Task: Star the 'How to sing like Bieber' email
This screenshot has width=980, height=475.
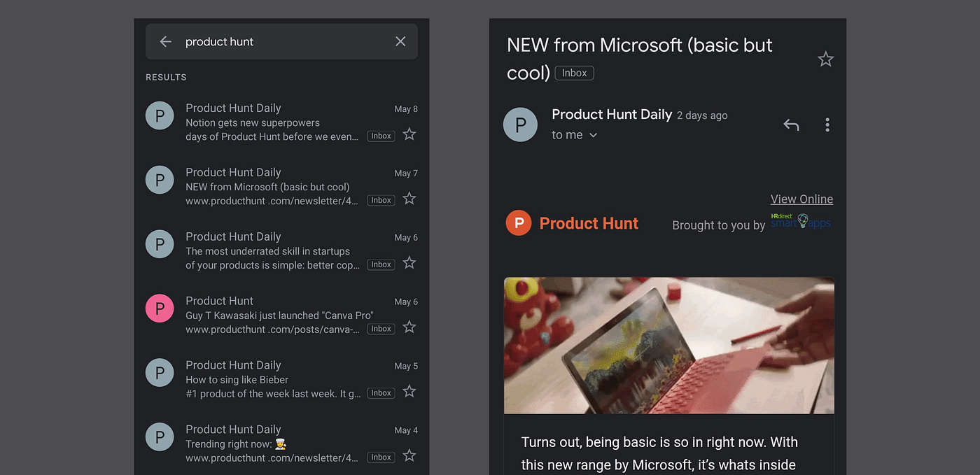Action: [x=409, y=392]
